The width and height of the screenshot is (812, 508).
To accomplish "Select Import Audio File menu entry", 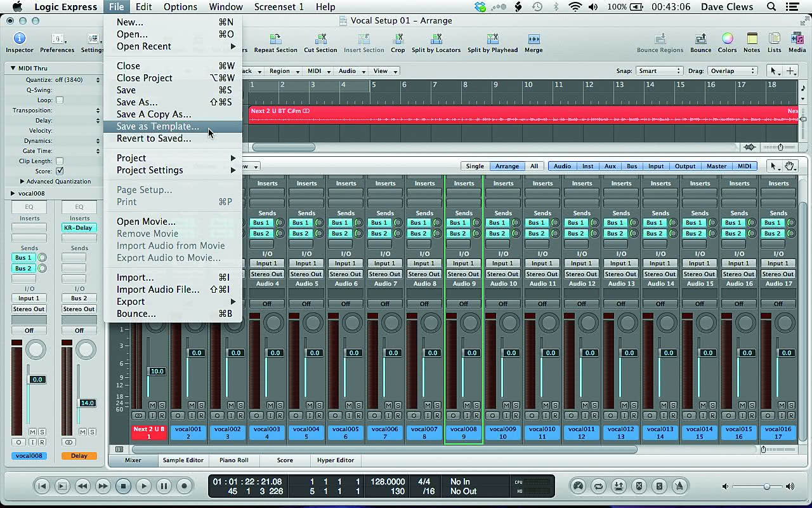I will pyautogui.click(x=173, y=290).
